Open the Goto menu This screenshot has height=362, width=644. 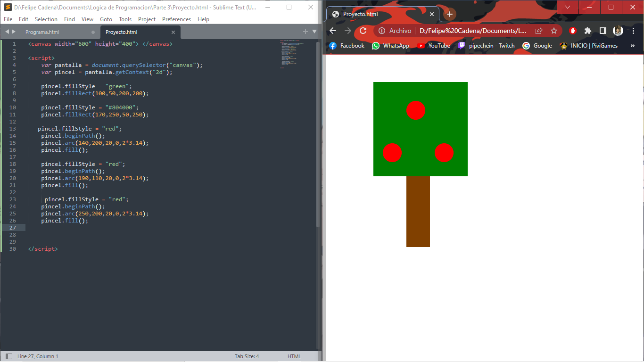click(106, 19)
